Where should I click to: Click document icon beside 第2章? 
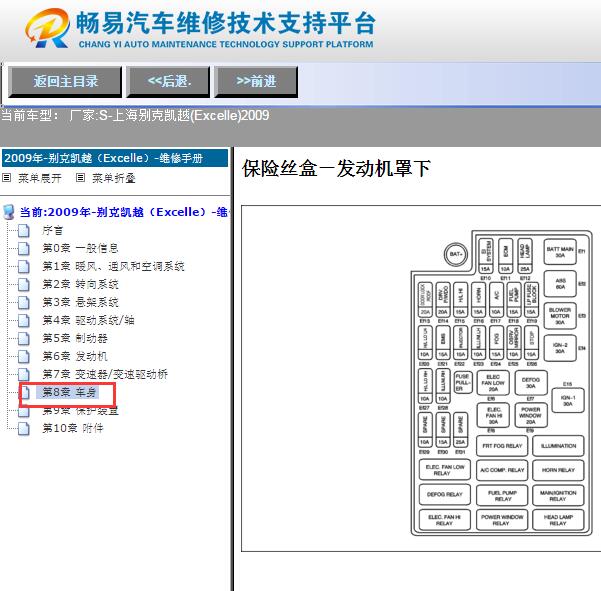click(24, 285)
